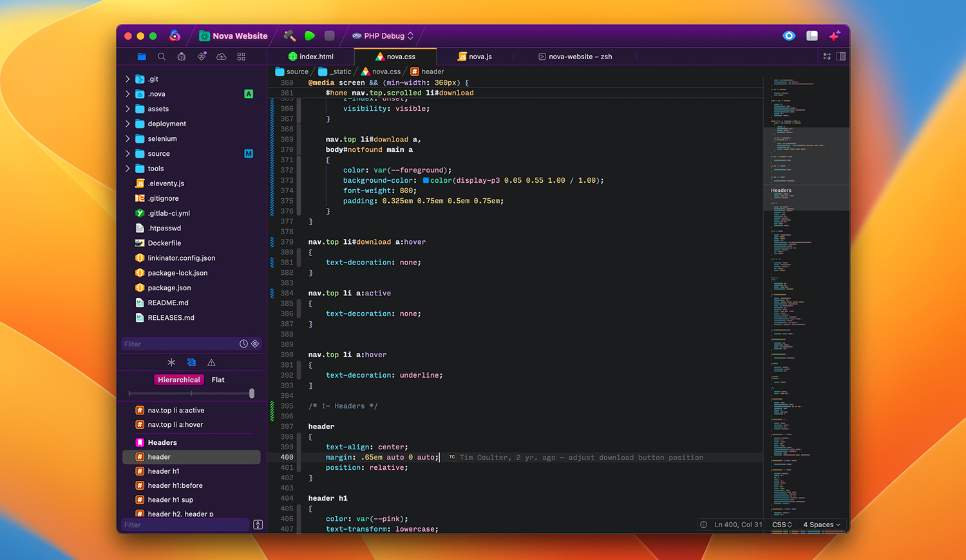Toggle the split editor icon
The width and height of the screenshot is (966, 560).
click(x=841, y=57)
